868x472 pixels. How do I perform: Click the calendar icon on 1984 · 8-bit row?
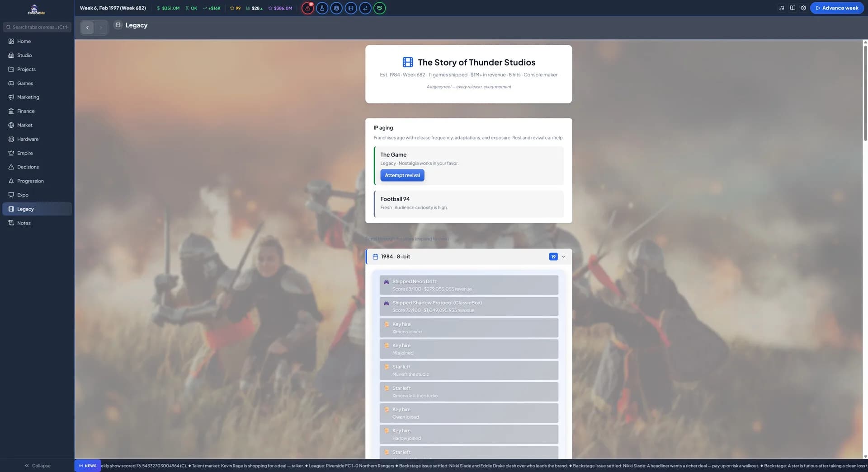pyautogui.click(x=375, y=257)
